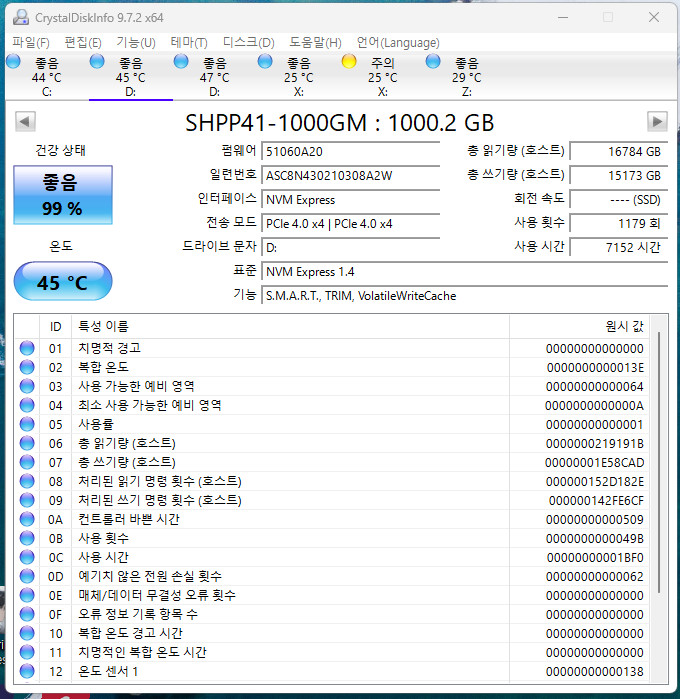The width and height of the screenshot is (680, 699).
Task: Select row 06 총 읽기량 (호스트)
Action: tap(332, 444)
